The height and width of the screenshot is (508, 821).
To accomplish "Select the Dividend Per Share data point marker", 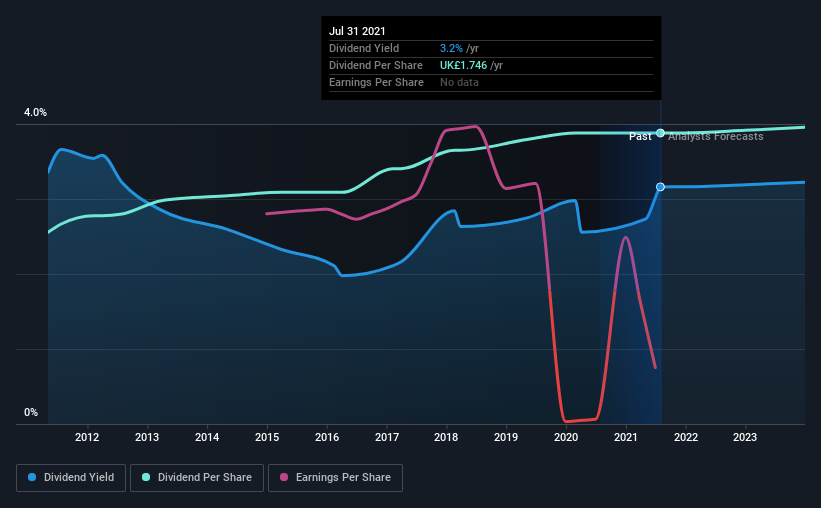I will pos(660,133).
